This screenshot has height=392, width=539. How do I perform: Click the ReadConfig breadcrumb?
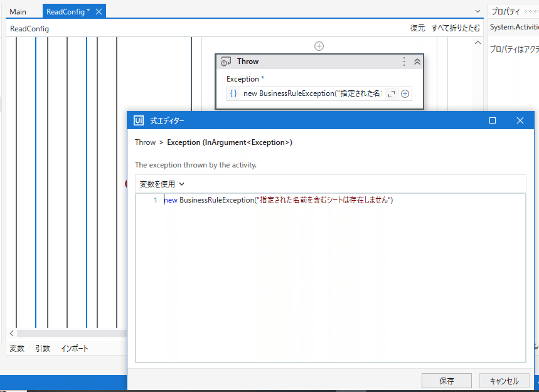tap(29, 29)
